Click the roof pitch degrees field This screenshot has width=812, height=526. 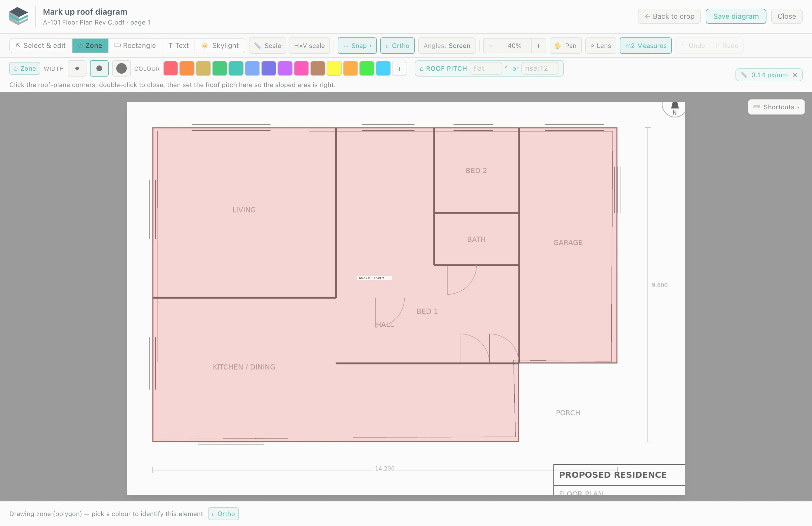coord(486,68)
